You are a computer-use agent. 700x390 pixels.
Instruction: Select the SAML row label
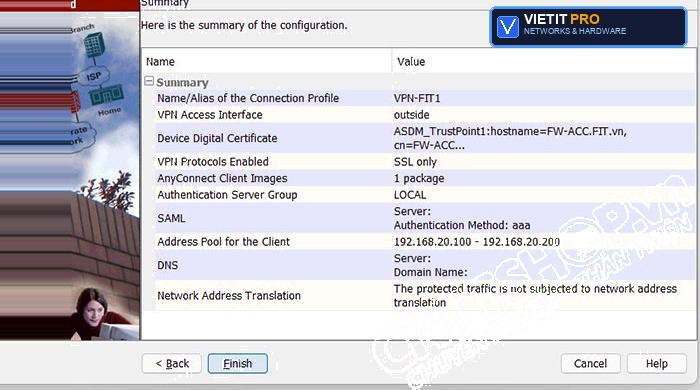tap(171, 218)
